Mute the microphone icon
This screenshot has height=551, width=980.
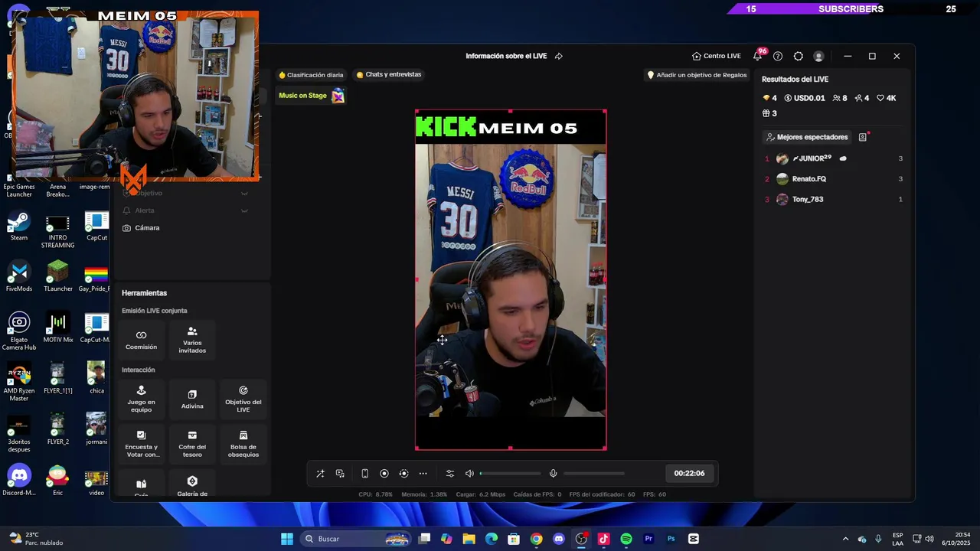[x=553, y=474]
